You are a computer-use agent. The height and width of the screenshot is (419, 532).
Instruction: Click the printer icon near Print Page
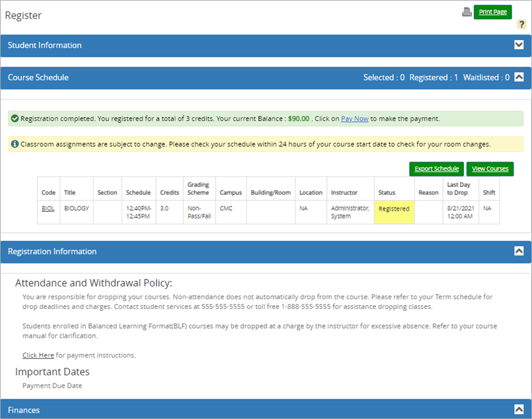point(466,12)
